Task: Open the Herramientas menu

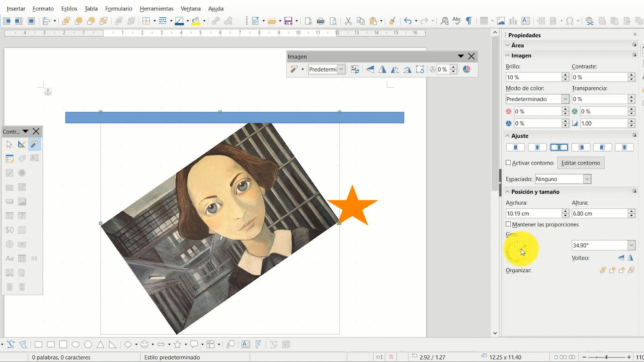Action: [157, 8]
